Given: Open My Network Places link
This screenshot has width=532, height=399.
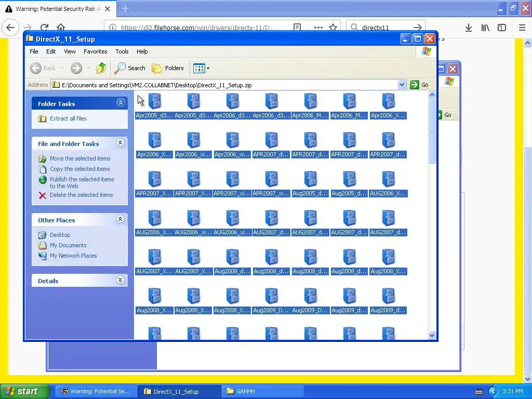Looking at the screenshot, I should (x=73, y=256).
